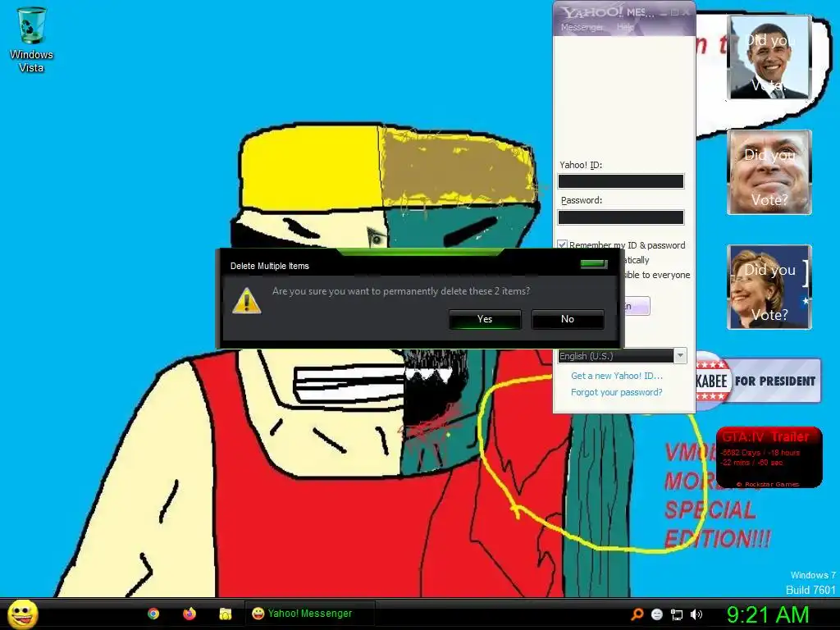Screen dimensions: 840x630
Task: Click the orange search tray icon
Action: (637, 614)
